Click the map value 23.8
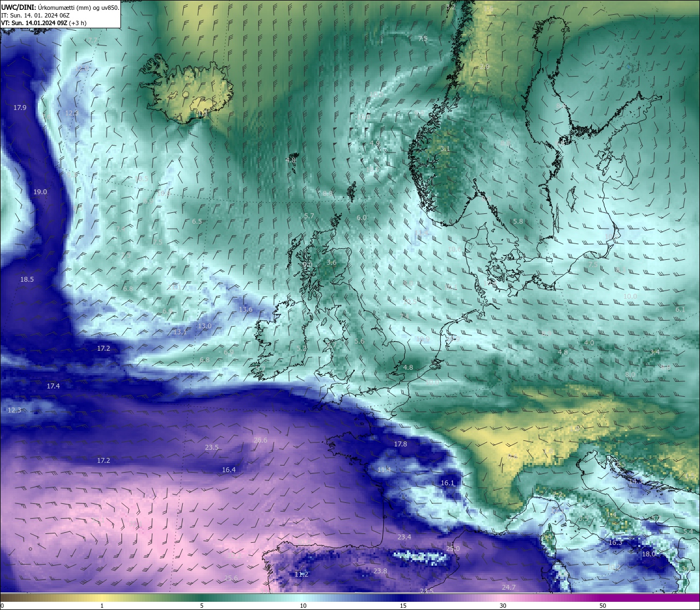The image size is (700, 610). tap(380, 571)
